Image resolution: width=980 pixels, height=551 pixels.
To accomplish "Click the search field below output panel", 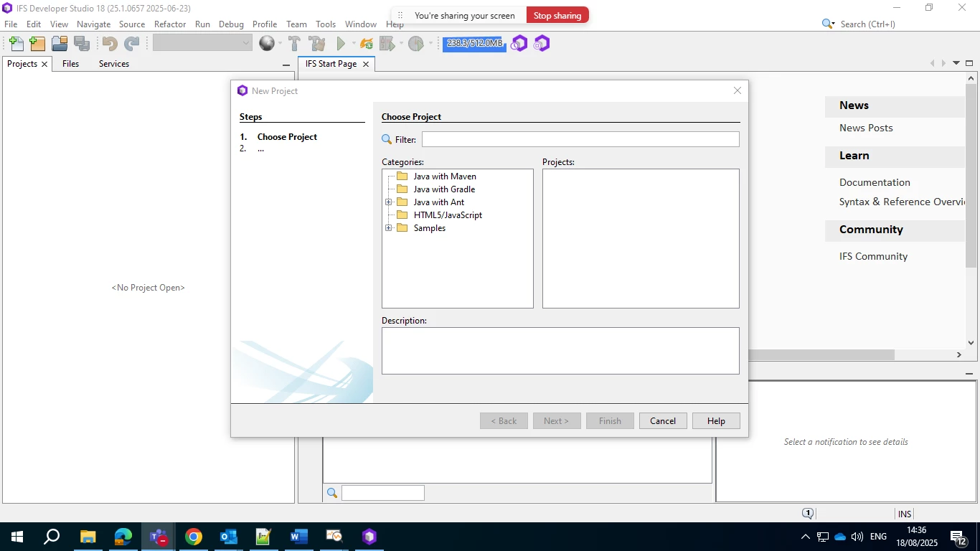I will click(x=382, y=493).
